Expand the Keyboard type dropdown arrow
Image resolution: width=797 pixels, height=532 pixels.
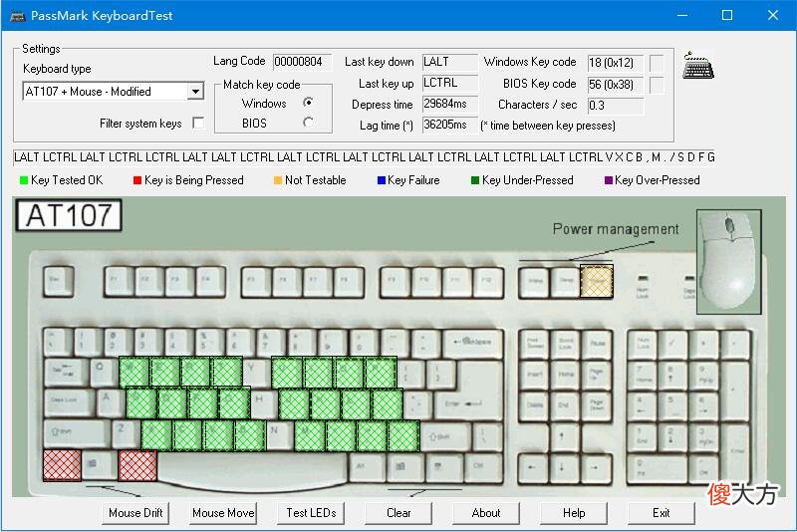tap(195, 92)
